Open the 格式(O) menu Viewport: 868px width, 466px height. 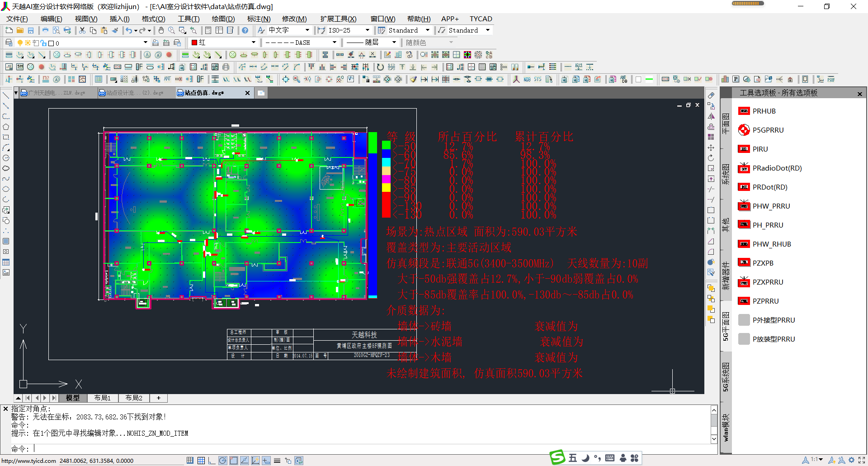pos(153,19)
